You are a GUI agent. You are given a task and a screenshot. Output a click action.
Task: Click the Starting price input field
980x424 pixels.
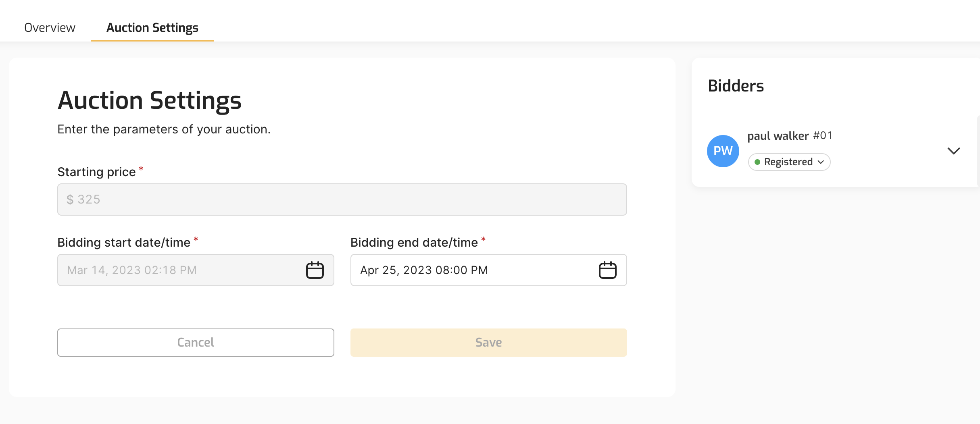(342, 200)
